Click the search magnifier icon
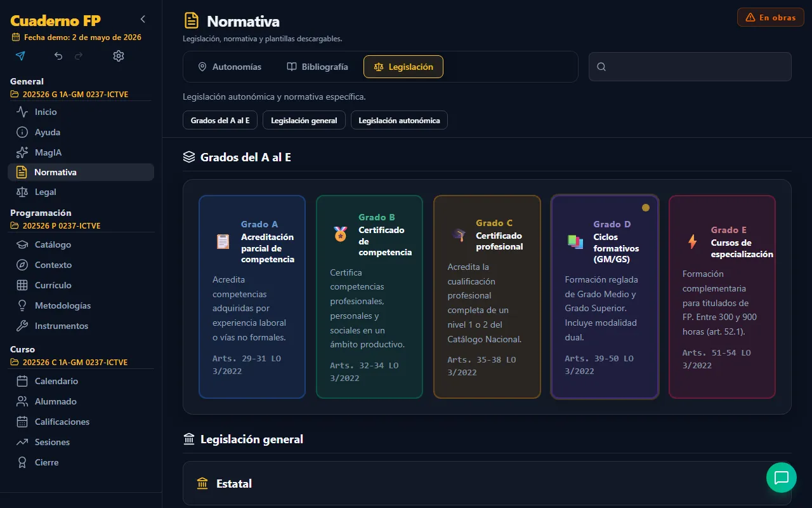Screen dimensions: 812x508 [x=601, y=67]
